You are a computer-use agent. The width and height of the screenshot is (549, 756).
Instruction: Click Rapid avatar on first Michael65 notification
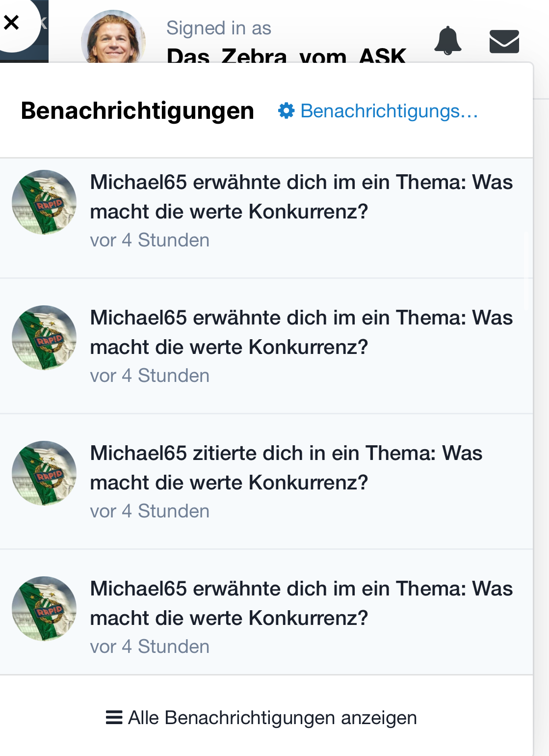[44, 202]
